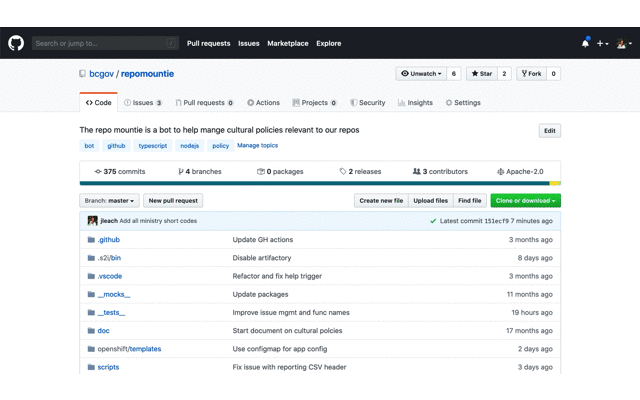The height and width of the screenshot is (400, 640).
Task: View the 2 releases
Action: (x=360, y=171)
